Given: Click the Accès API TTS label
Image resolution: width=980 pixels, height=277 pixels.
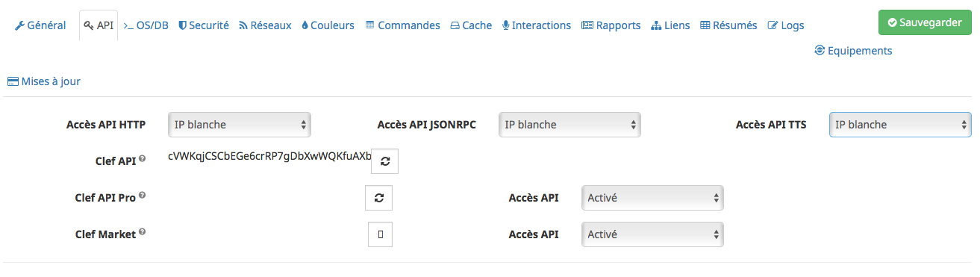Looking at the screenshot, I should (771, 125).
